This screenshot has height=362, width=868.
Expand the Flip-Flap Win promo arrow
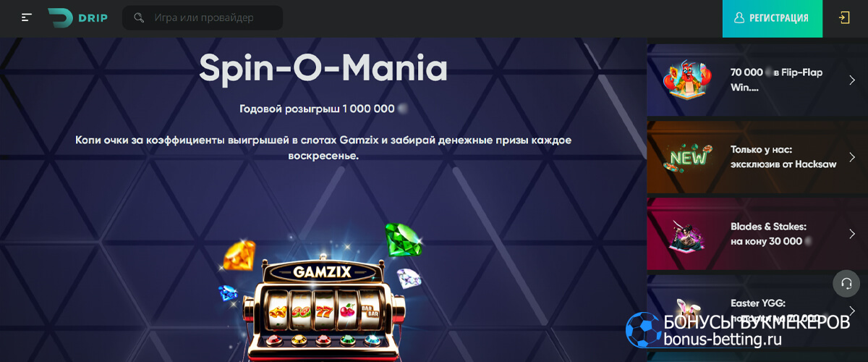[852, 80]
